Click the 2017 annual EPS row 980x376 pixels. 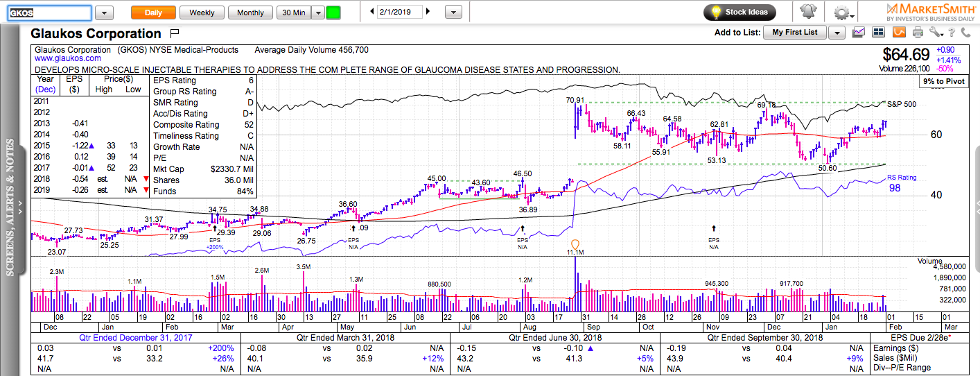pos(91,169)
